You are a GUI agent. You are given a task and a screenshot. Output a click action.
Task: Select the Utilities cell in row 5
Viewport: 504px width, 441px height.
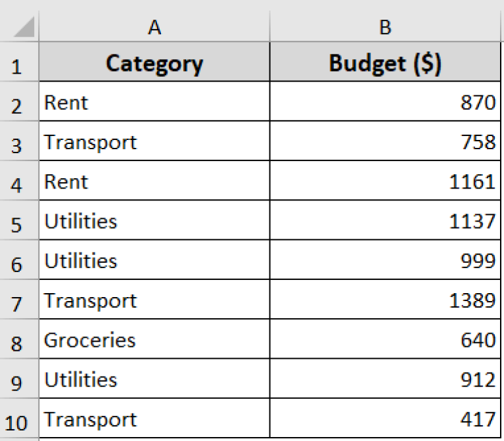pyautogui.click(x=154, y=221)
